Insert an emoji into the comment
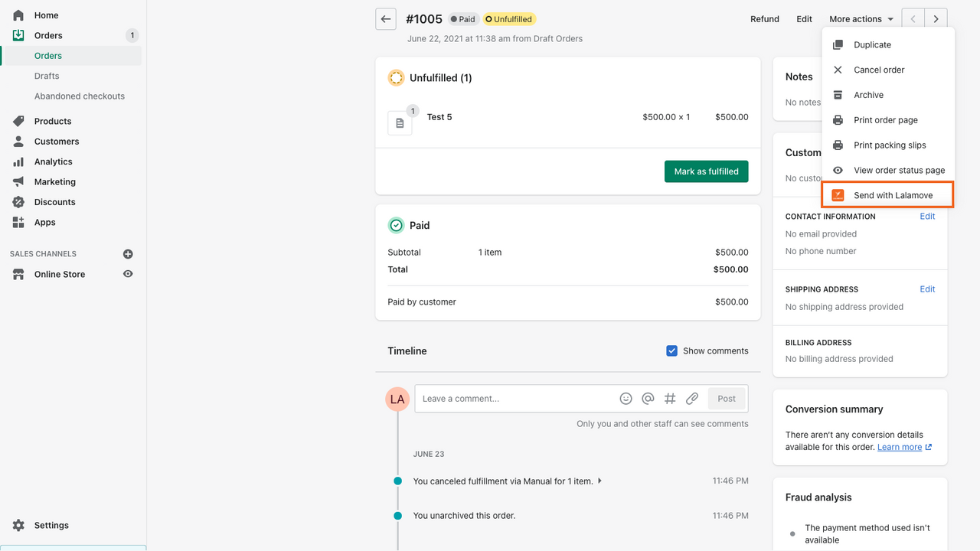Image resolution: width=980 pixels, height=551 pixels. 626,398
